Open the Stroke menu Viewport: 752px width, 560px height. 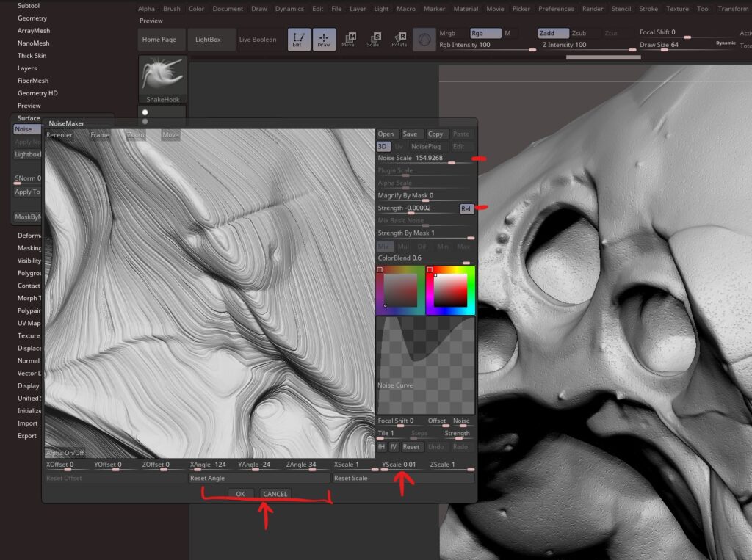pos(648,9)
